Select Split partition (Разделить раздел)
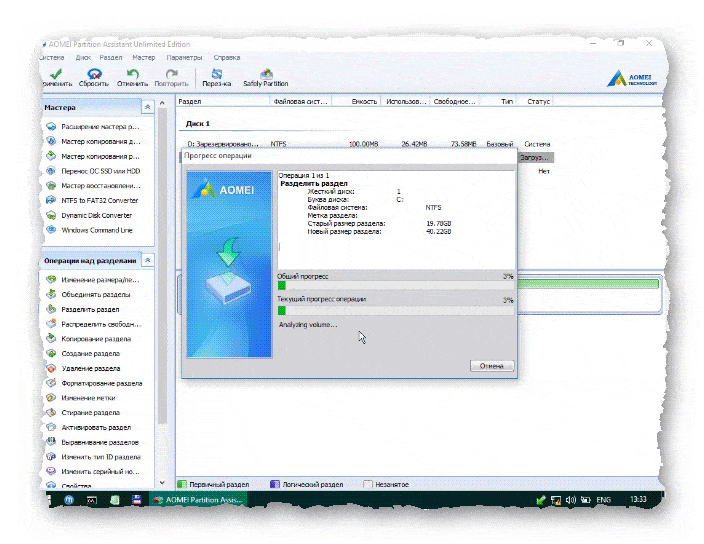Image resolution: width=704 pixels, height=544 pixels. click(x=83, y=309)
